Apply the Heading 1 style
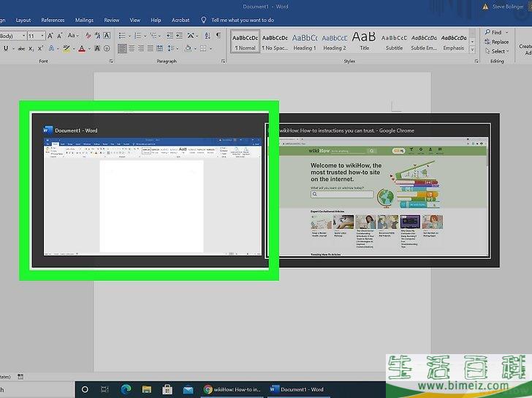 pos(304,42)
